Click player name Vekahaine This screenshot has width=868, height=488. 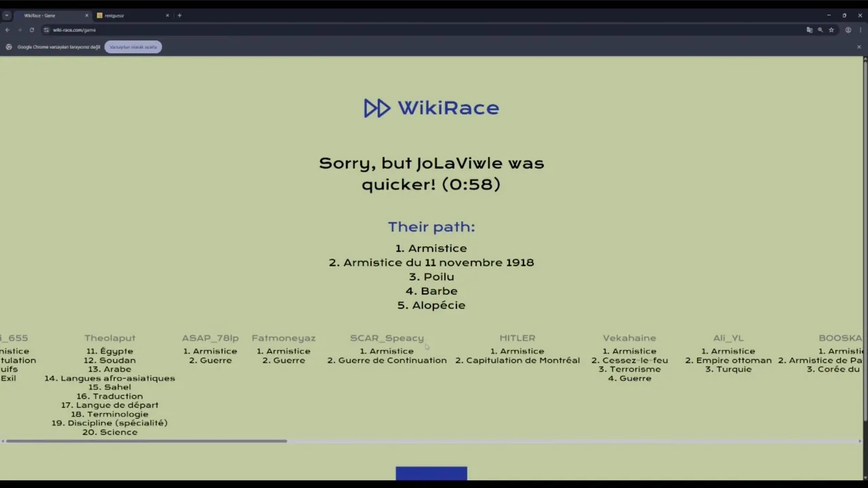[629, 338]
